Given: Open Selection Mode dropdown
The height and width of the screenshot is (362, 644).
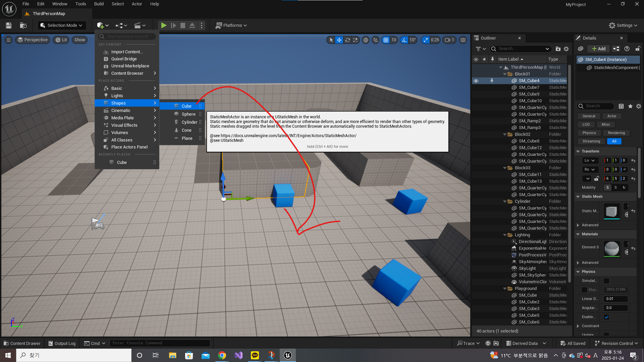Looking at the screenshot, I should pyautogui.click(x=62, y=25).
